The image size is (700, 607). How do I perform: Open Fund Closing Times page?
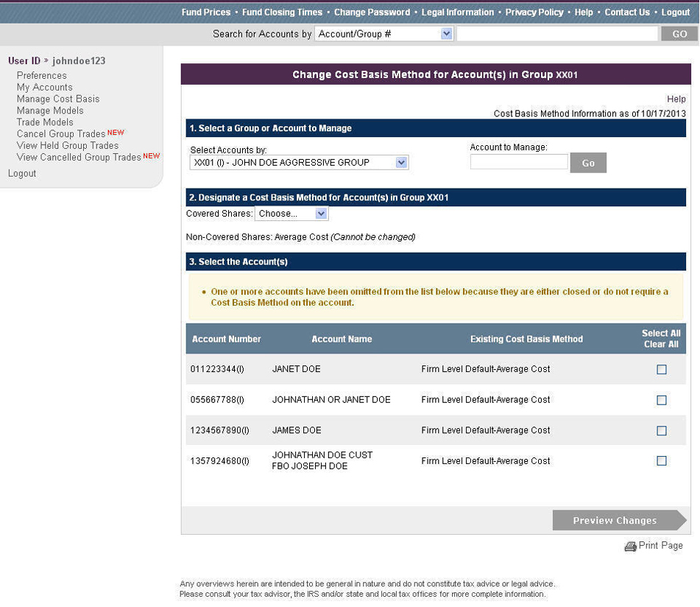tap(282, 12)
